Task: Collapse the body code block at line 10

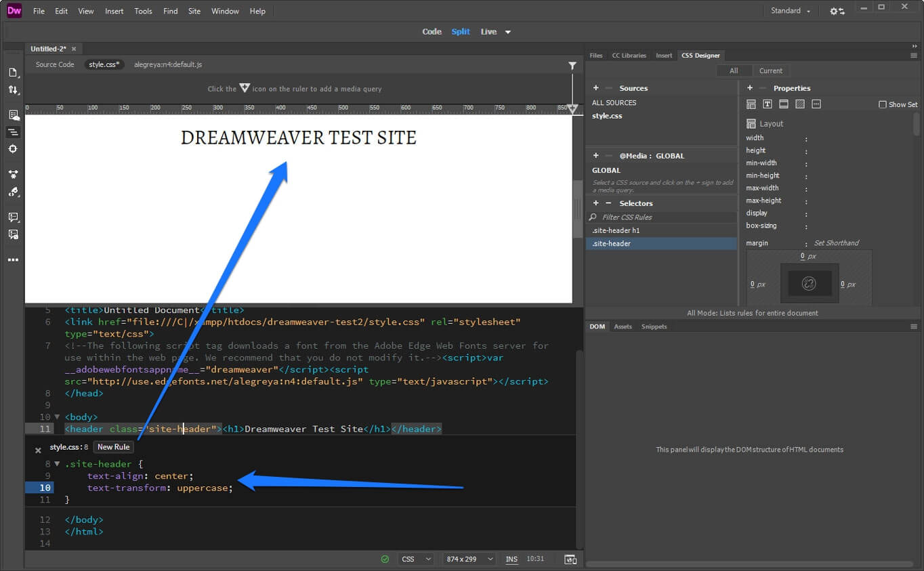Action: click(x=57, y=417)
